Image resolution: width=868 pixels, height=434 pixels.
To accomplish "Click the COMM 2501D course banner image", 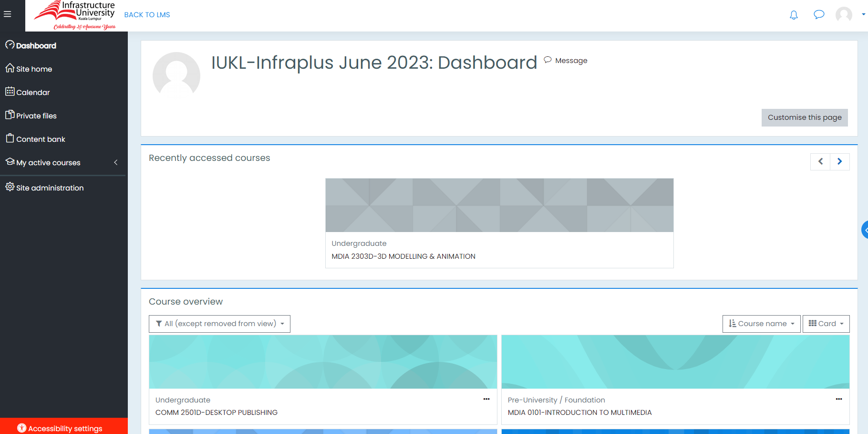I will (x=323, y=362).
